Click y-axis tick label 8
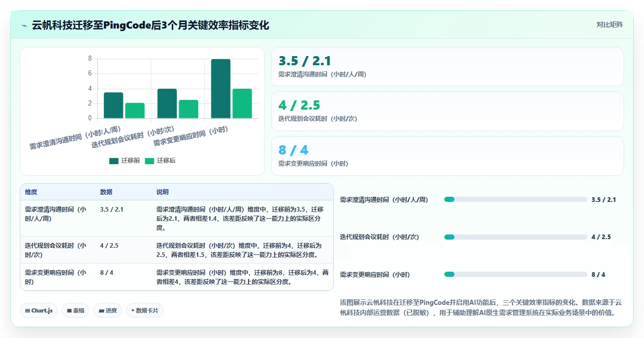Screen dimensions: 644x338 pos(90,59)
